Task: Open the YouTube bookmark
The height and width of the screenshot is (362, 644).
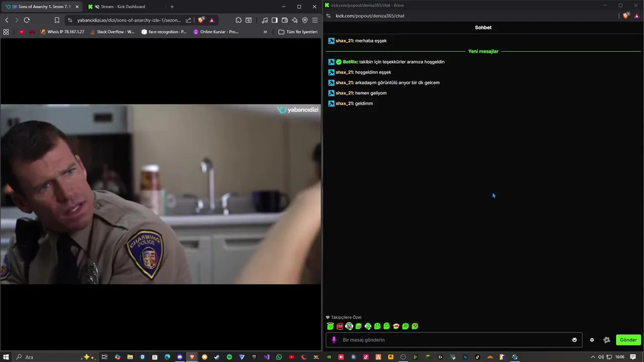Action: pos(21,32)
